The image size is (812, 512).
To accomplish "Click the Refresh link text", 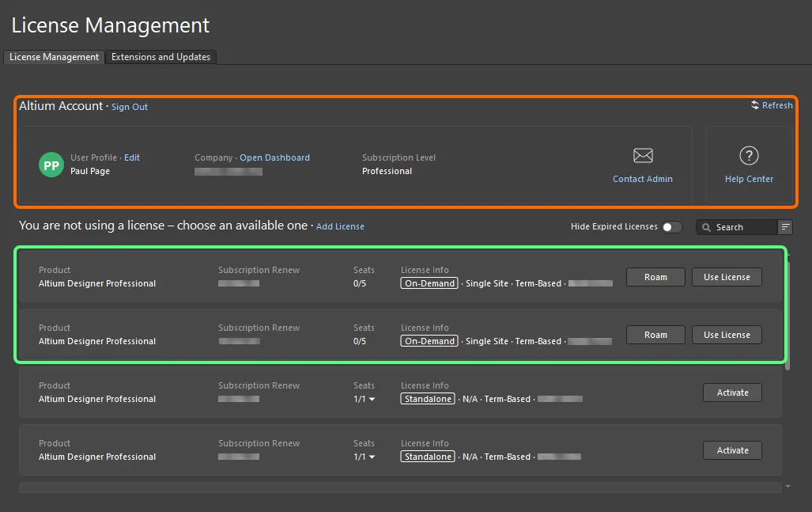I will tap(776, 105).
